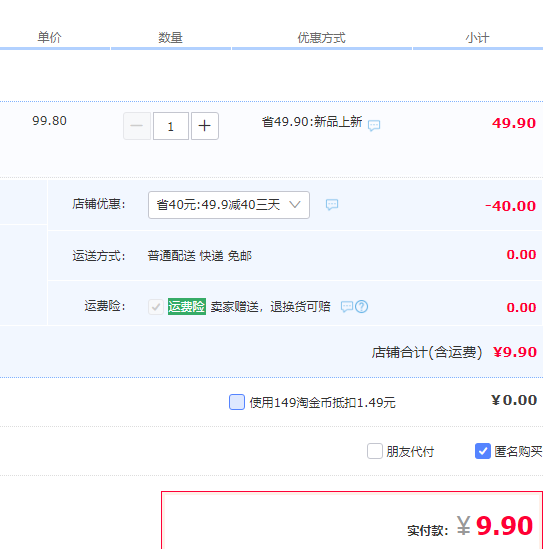
Task: Toggle the 运费险 checkbox
Action: [x=156, y=307]
